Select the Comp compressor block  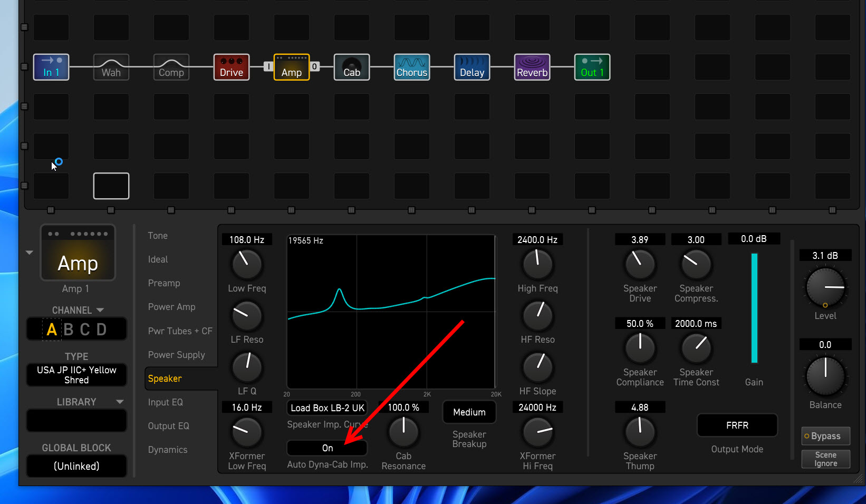point(171,67)
